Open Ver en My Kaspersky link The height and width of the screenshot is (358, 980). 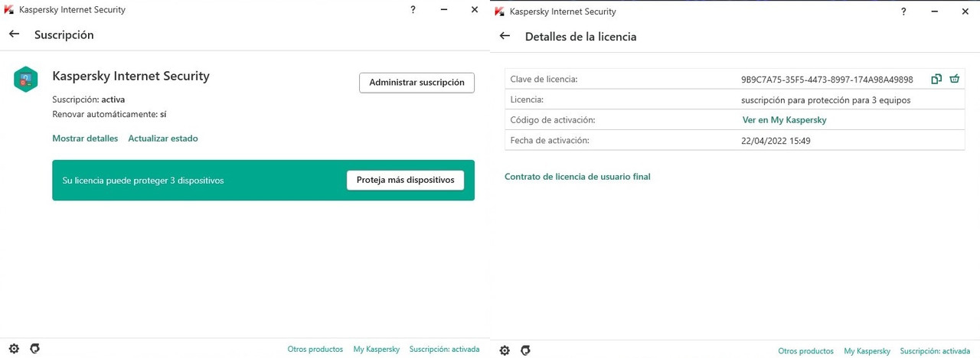pos(785,120)
